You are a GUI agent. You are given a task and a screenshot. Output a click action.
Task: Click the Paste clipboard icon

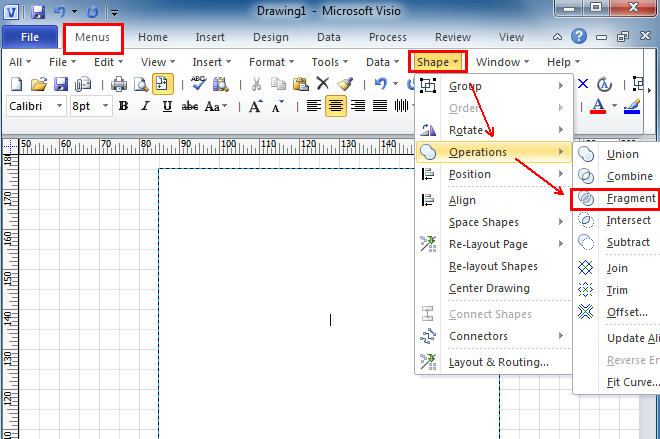pos(301,84)
